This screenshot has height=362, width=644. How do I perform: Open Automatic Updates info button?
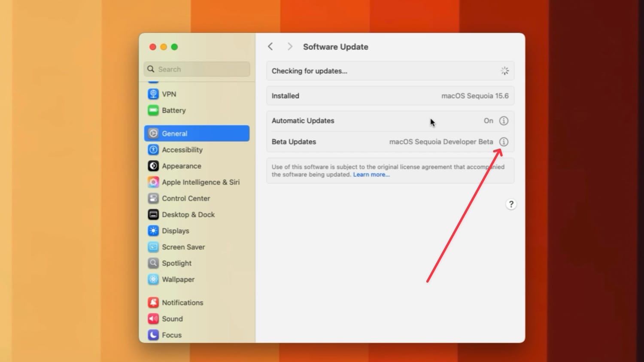pyautogui.click(x=504, y=121)
